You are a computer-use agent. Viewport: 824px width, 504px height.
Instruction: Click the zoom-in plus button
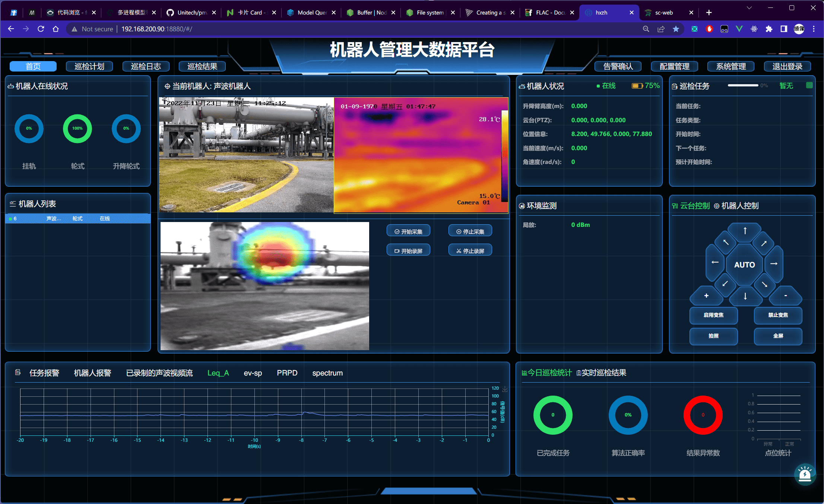click(x=706, y=296)
